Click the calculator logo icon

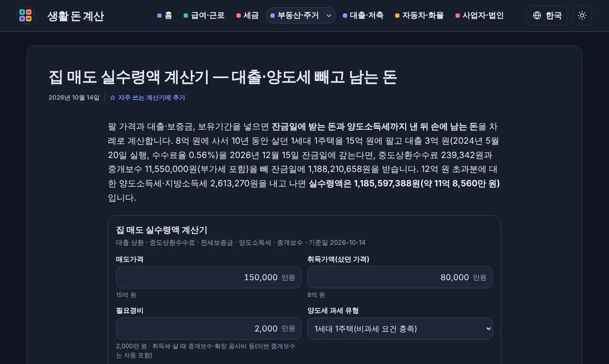[25, 15]
